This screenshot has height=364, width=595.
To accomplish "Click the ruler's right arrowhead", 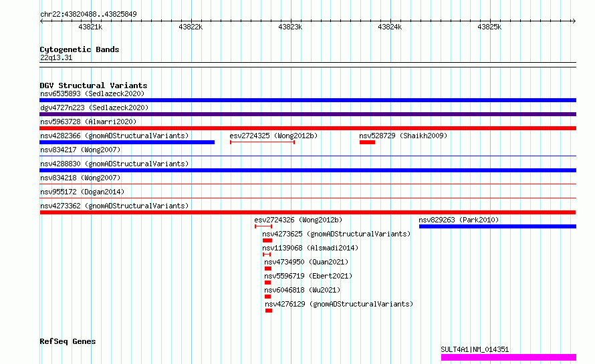I will pyautogui.click(x=574, y=21).
